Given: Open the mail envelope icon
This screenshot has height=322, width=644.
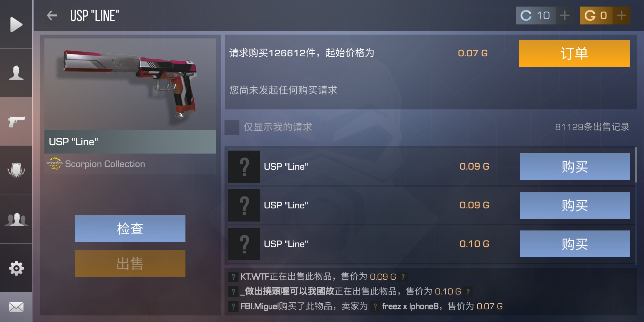Looking at the screenshot, I should 16,307.
